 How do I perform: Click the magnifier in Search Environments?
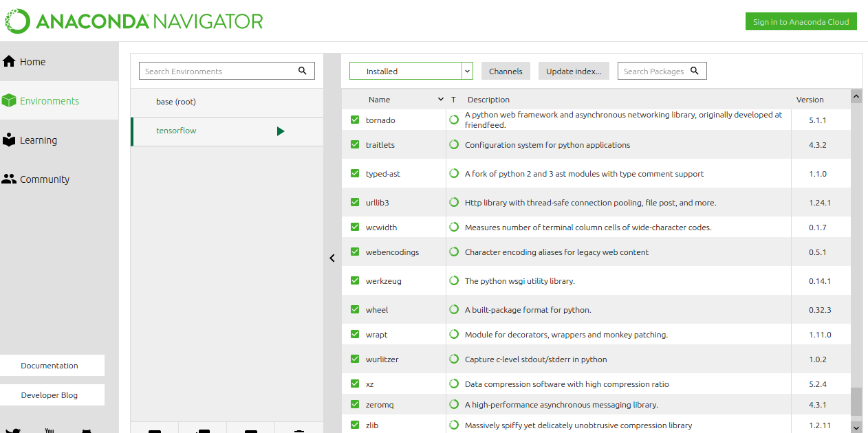[303, 71]
